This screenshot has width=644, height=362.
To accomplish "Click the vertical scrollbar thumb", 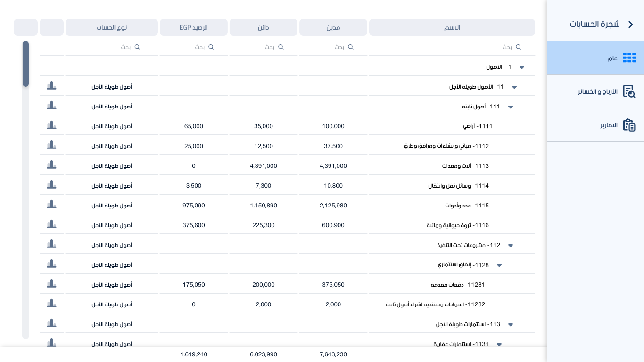I will coord(25,64).
